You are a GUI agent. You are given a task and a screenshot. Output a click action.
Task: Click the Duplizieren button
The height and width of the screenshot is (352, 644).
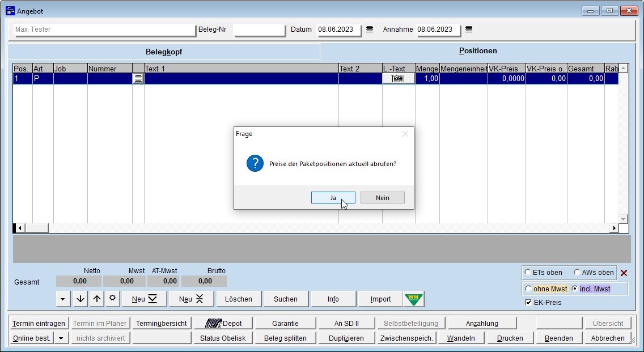346,338
